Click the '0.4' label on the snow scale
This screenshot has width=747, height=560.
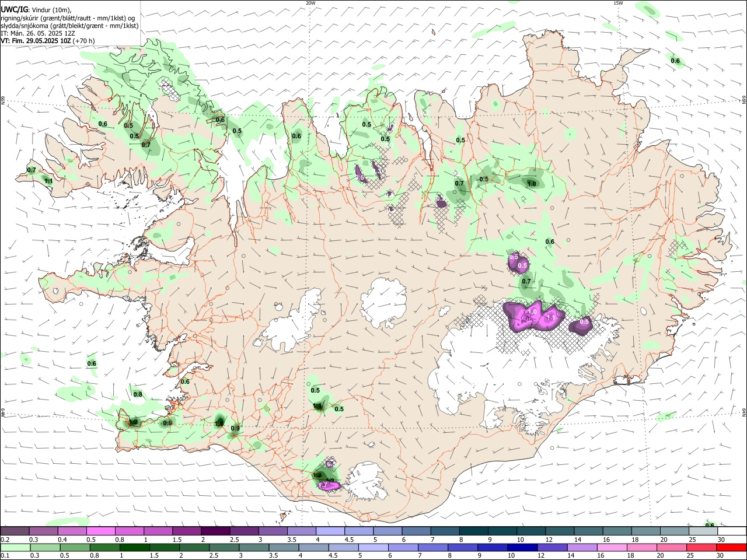coord(62,540)
